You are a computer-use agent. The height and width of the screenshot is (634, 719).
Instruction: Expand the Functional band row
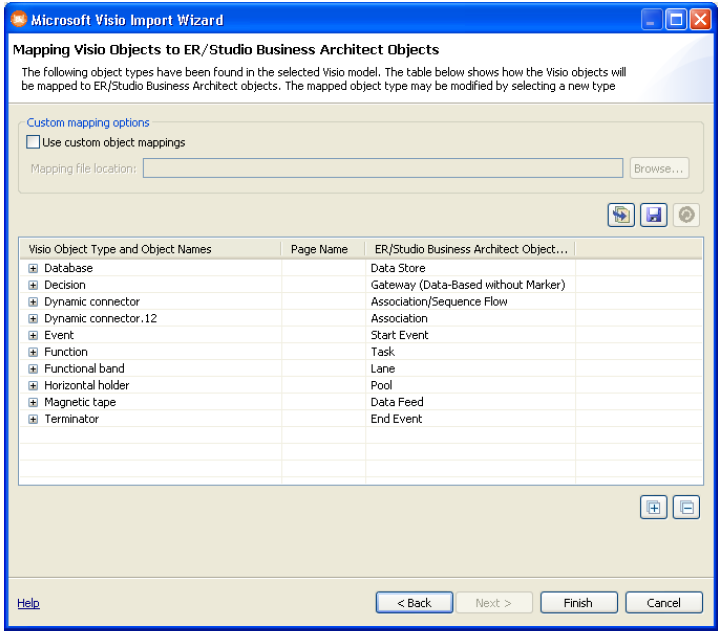(33, 369)
